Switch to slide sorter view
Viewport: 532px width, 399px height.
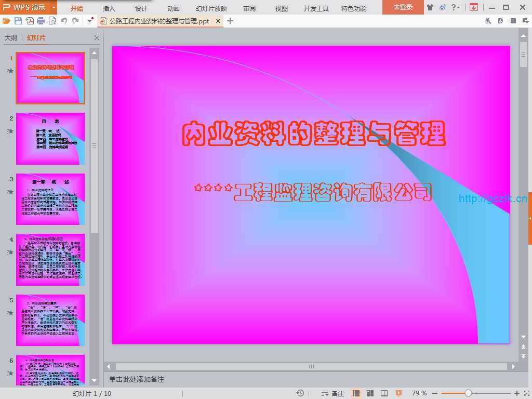pyautogui.click(x=370, y=393)
